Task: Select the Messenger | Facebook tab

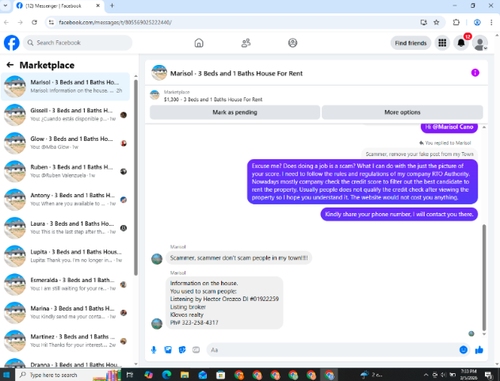Action: [58, 6]
